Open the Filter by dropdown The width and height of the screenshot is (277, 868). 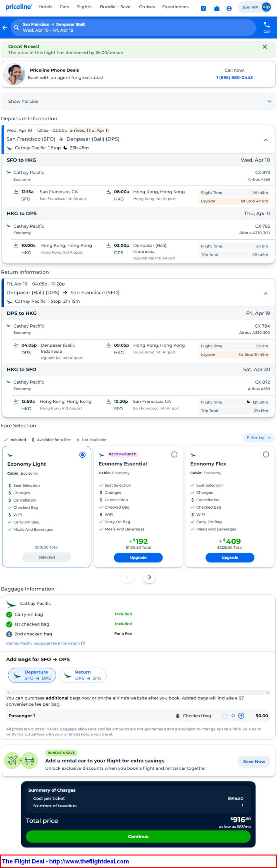pyautogui.click(x=258, y=438)
